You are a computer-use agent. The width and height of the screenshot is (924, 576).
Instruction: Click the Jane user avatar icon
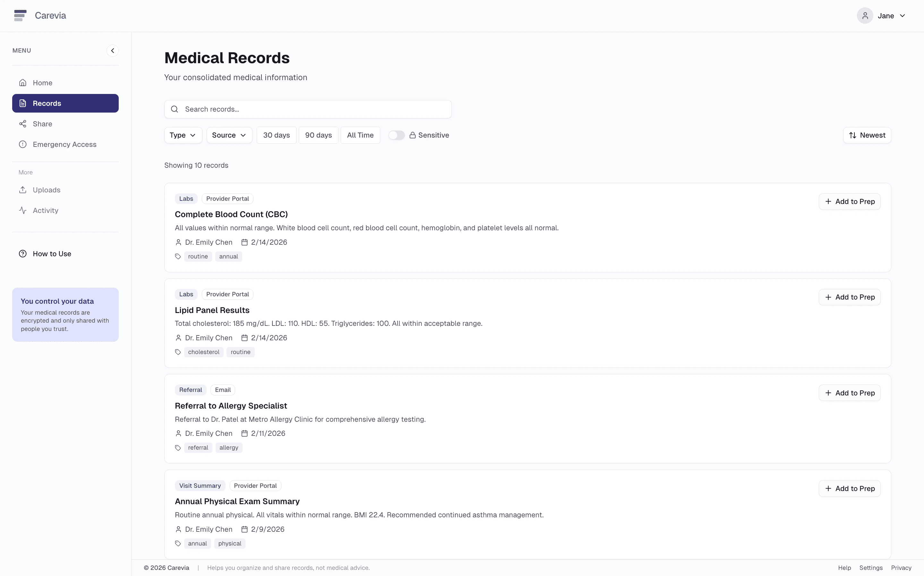coord(865,16)
